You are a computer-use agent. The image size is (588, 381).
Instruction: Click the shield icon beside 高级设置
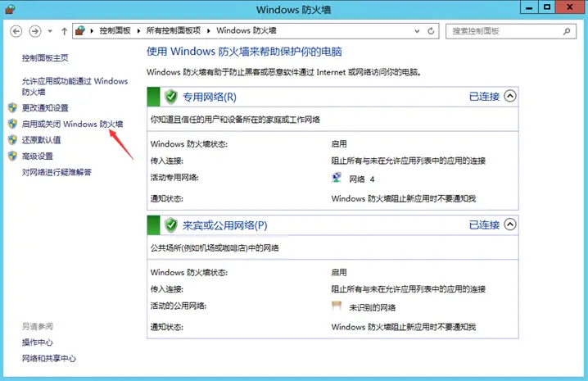13,156
